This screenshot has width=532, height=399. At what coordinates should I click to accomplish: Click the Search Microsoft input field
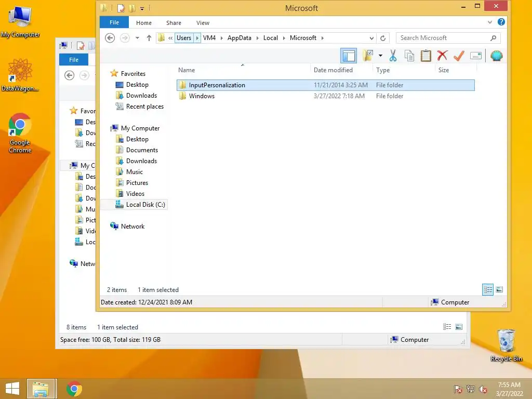click(x=448, y=38)
